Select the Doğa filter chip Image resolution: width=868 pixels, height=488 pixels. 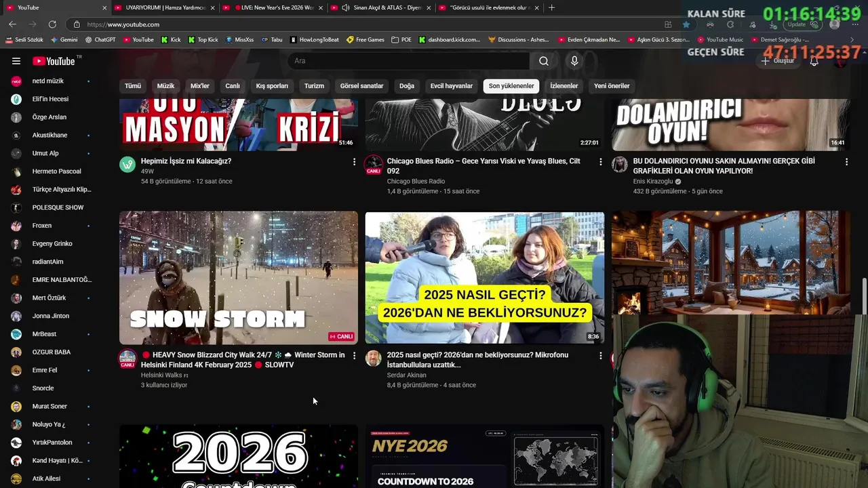click(x=407, y=86)
